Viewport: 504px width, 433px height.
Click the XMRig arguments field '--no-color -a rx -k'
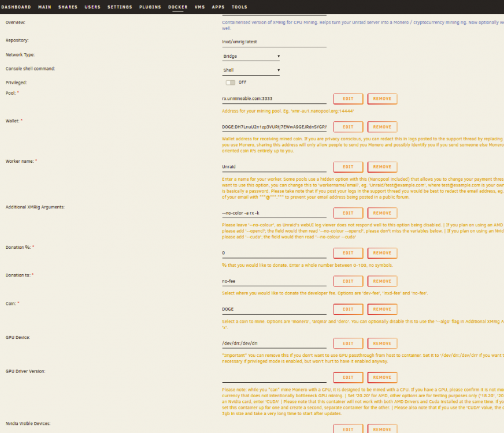tap(274, 213)
